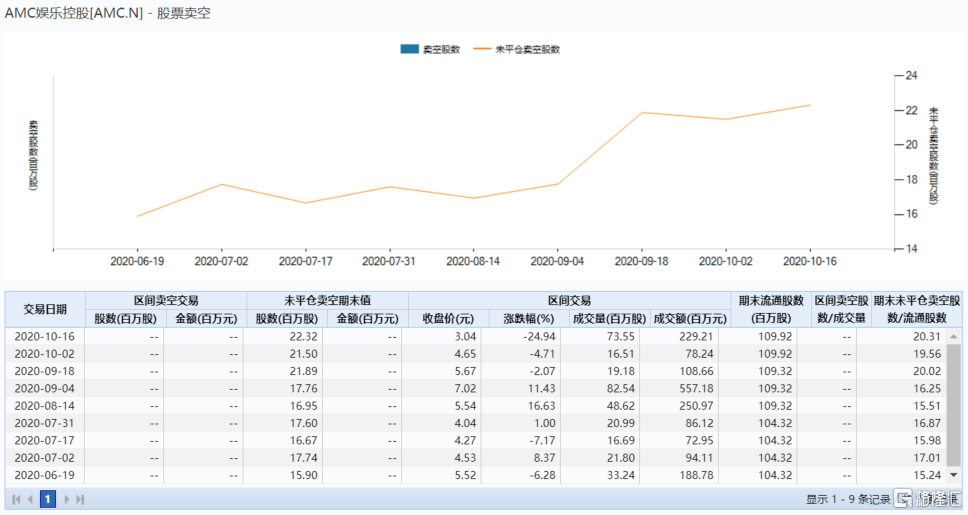Click the 2020-06-19 x-axis date label
The width and height of the screenshot is (968, 515).
[x=137, y=261]
